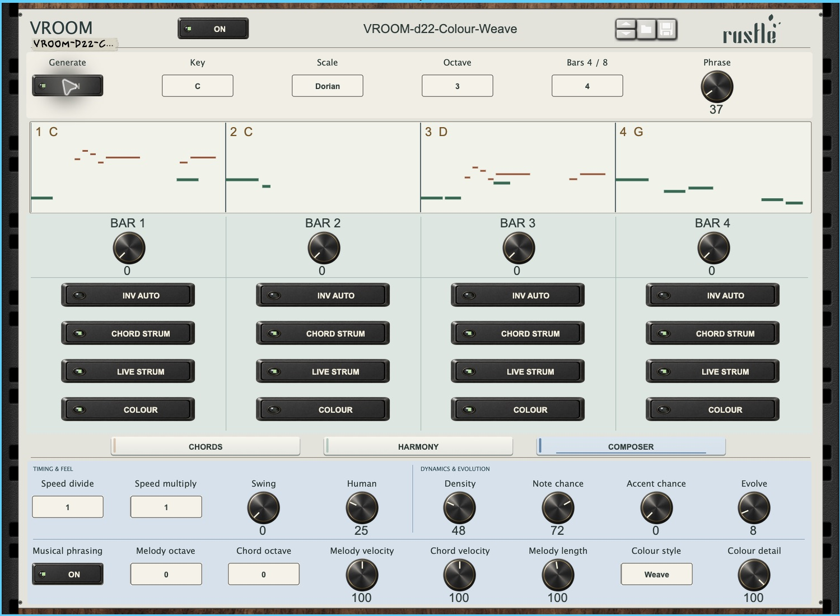This screenshot has height=616, width=840.
Task: Click the Density knob
Action: 460,508
